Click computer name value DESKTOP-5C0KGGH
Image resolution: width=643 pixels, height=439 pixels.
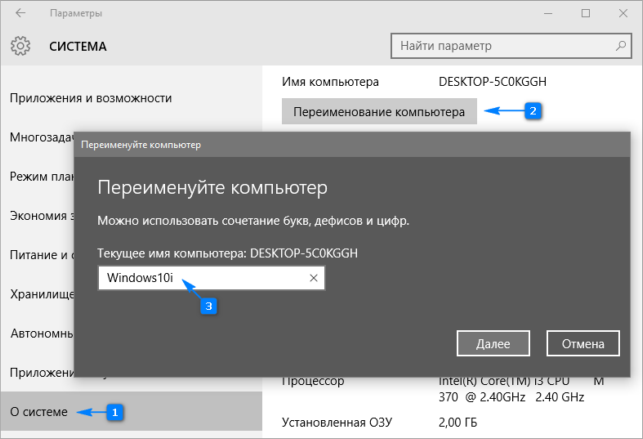(493, 82)
